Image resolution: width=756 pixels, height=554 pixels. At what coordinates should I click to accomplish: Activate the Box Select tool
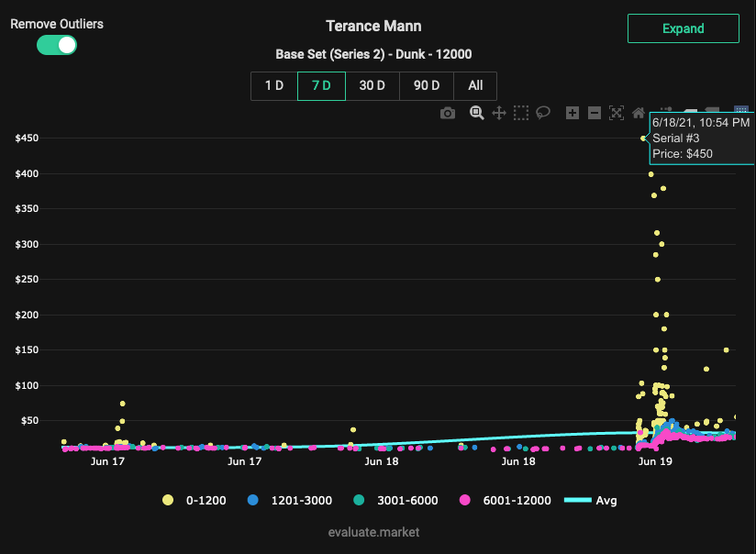[521, 113]
